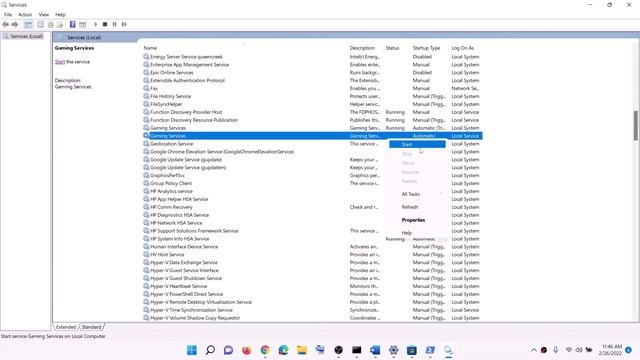Click the Export List toolbar icon
640x360 pixels.
tap(60, 24)
